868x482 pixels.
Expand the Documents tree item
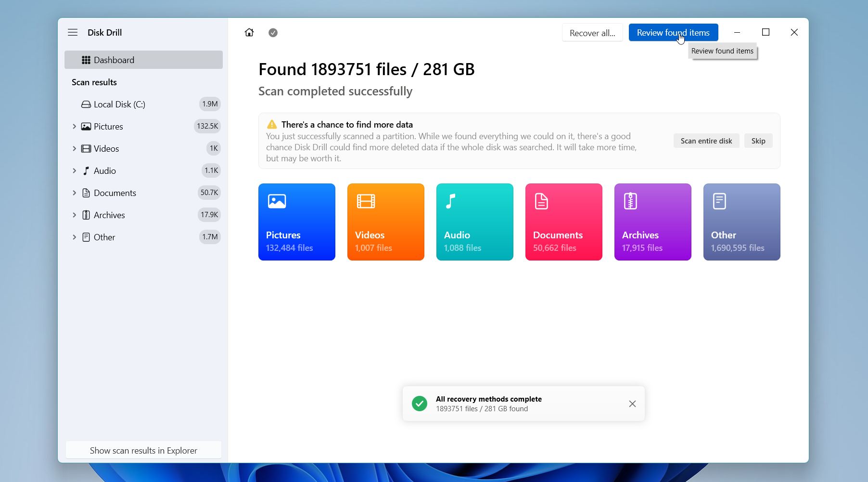(74, 193)
